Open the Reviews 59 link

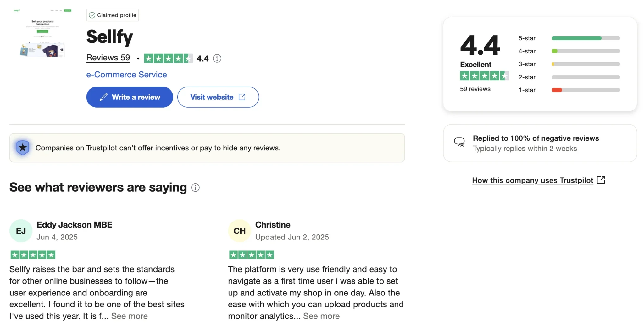click(108, 58)
